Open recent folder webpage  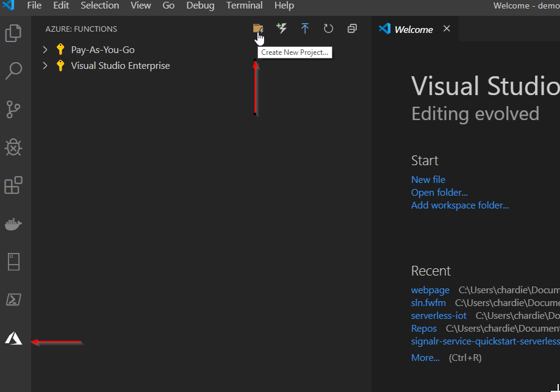[x=430, y=290]
